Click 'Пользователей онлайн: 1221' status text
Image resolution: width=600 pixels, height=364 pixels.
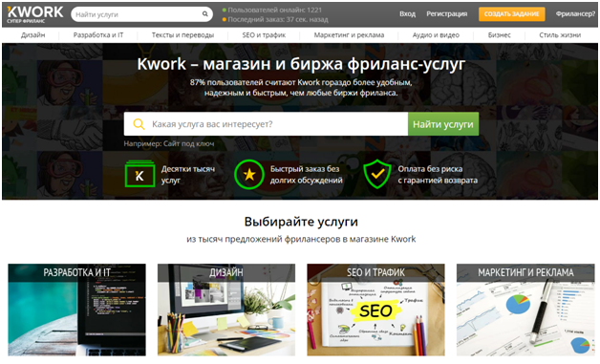(275, 10)
